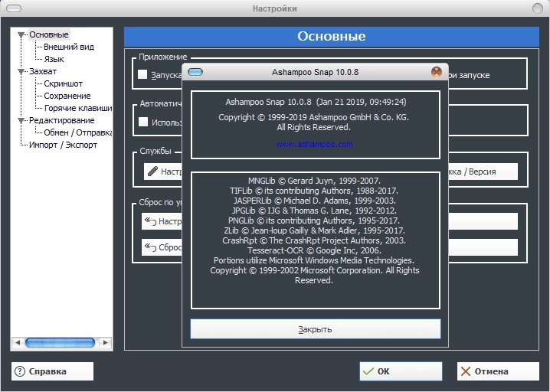Click the Отмена button

[498, 371]
